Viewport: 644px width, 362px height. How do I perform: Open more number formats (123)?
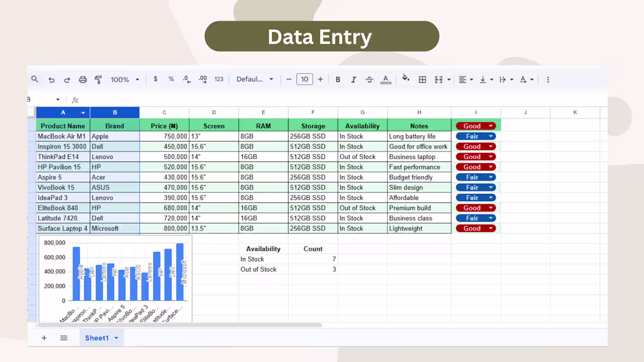click(x=218, y=79)
